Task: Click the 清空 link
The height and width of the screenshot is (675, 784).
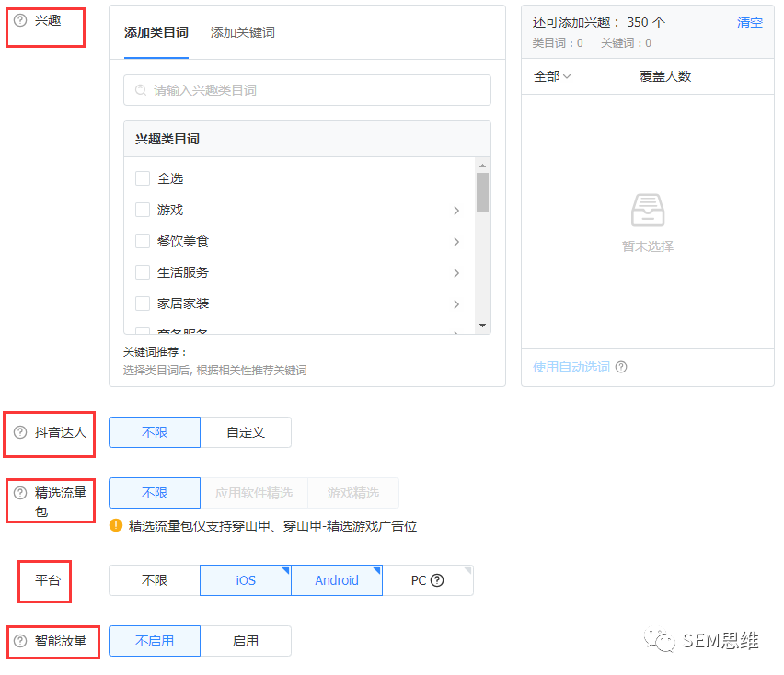Action: click(749, 22)
